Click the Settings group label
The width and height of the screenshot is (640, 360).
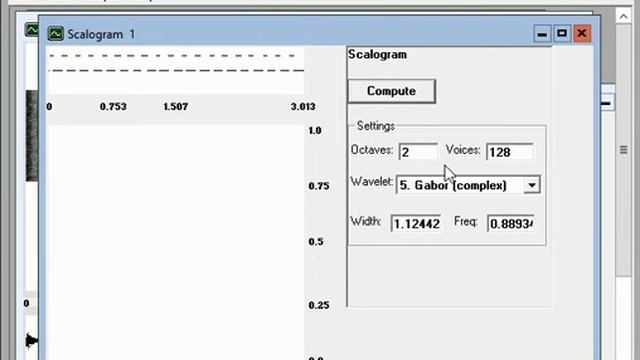pyautogui.click(x=376, y=126)
